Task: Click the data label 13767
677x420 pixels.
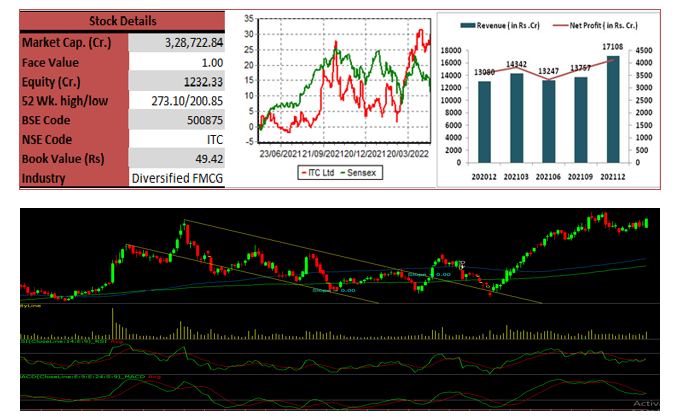Action: (581, 68)
